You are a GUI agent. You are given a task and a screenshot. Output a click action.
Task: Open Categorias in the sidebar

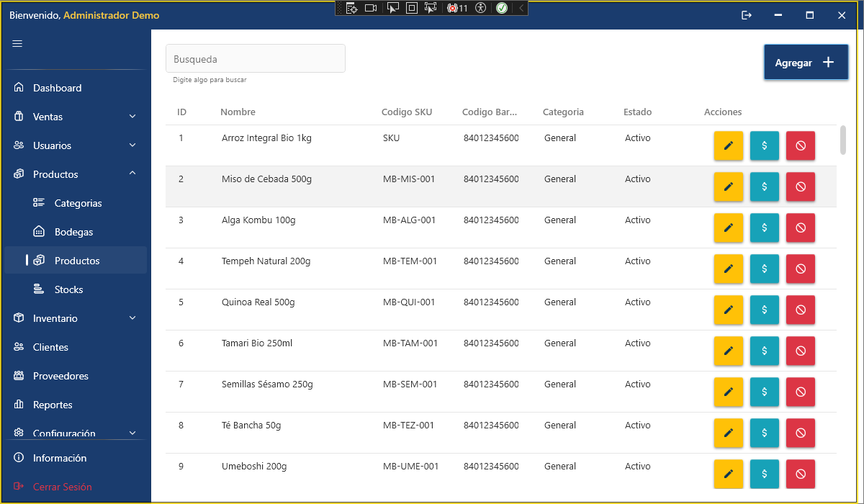(x=78, y=203)
